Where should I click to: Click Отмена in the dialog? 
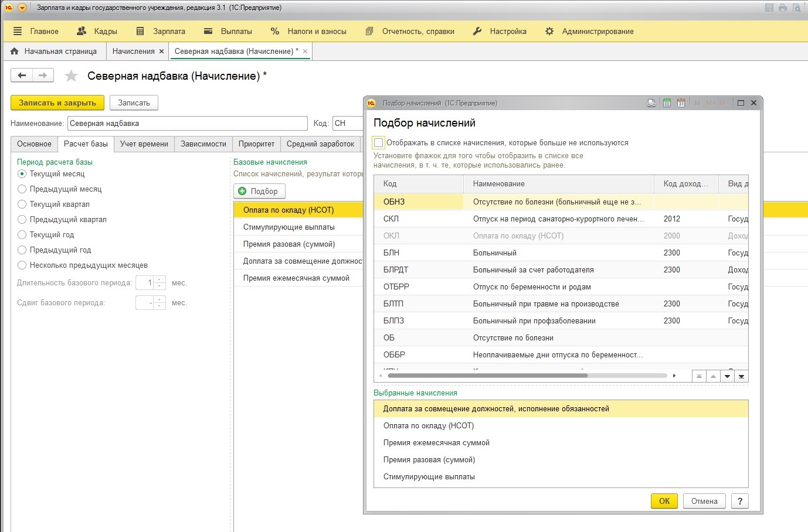(704, 501)
